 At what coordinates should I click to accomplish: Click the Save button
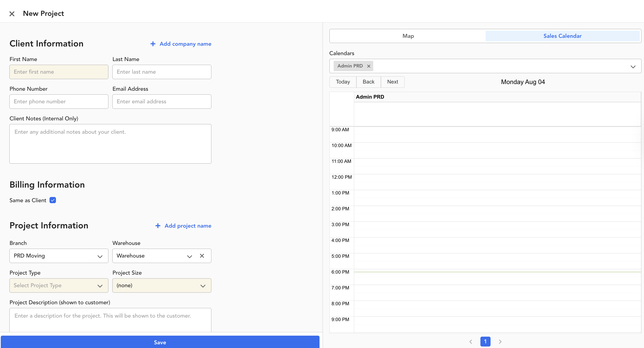pos(160,342)
